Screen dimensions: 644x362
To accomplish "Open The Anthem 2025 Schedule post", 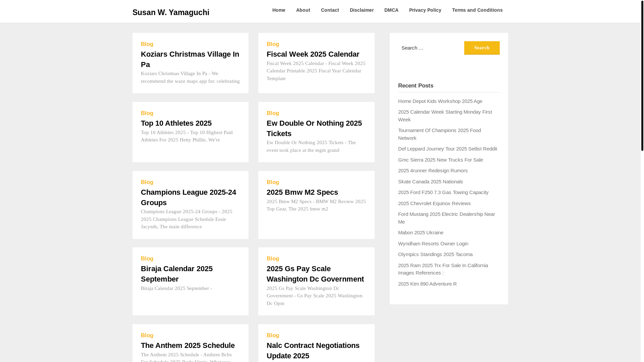I will [x=188, y=345].
